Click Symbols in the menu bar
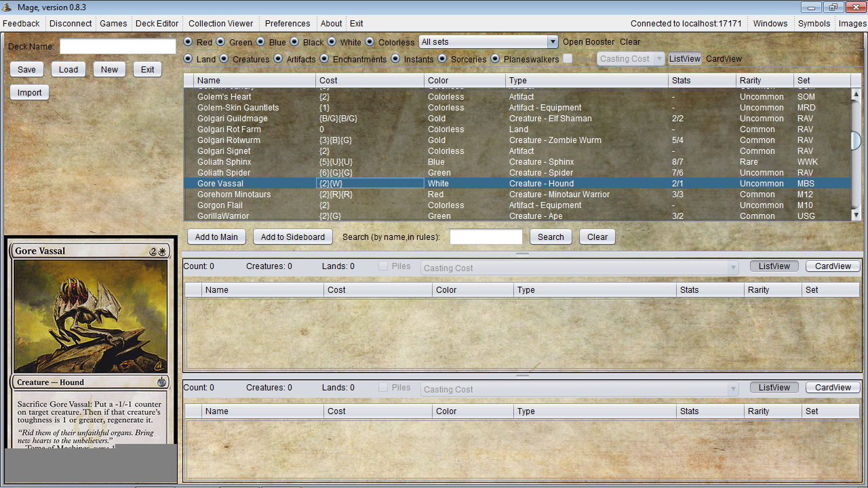The image size is (868, 488). (x=814, y=23)
